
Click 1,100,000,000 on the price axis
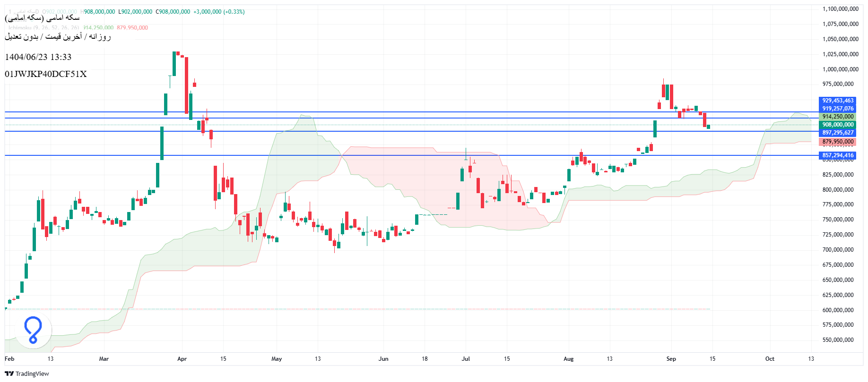tap(840, 9)
